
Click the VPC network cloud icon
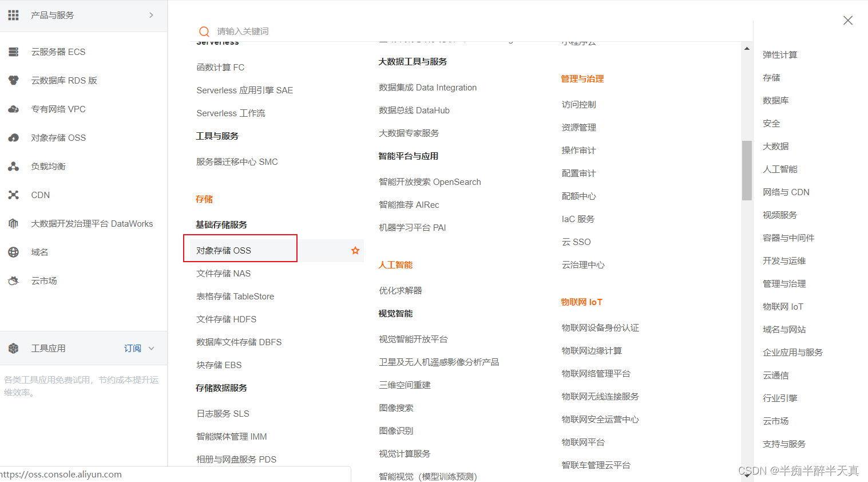point(13,109)
